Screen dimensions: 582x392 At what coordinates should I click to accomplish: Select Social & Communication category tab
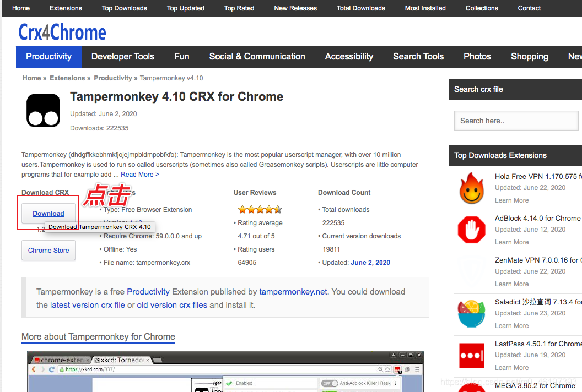point(257,57)
